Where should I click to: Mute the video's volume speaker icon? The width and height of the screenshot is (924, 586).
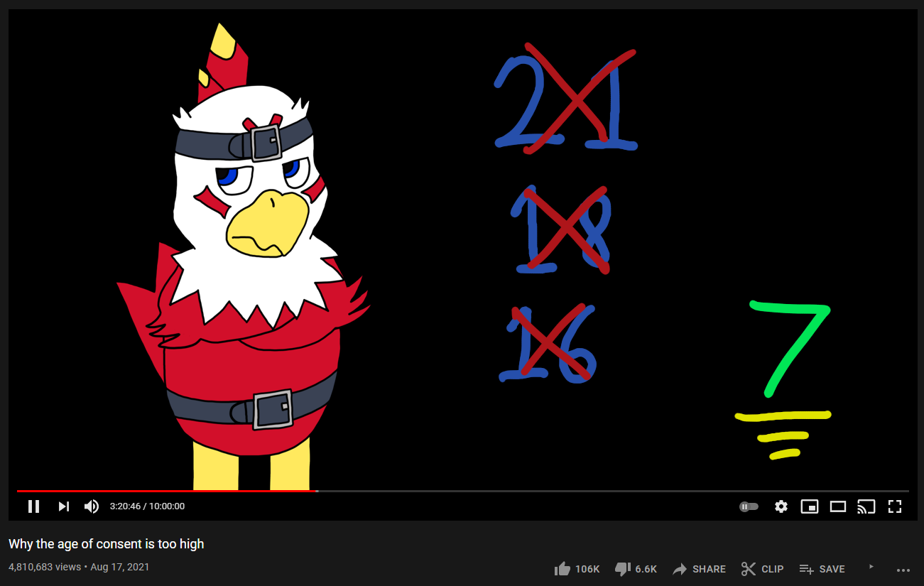tap(92, 506)
